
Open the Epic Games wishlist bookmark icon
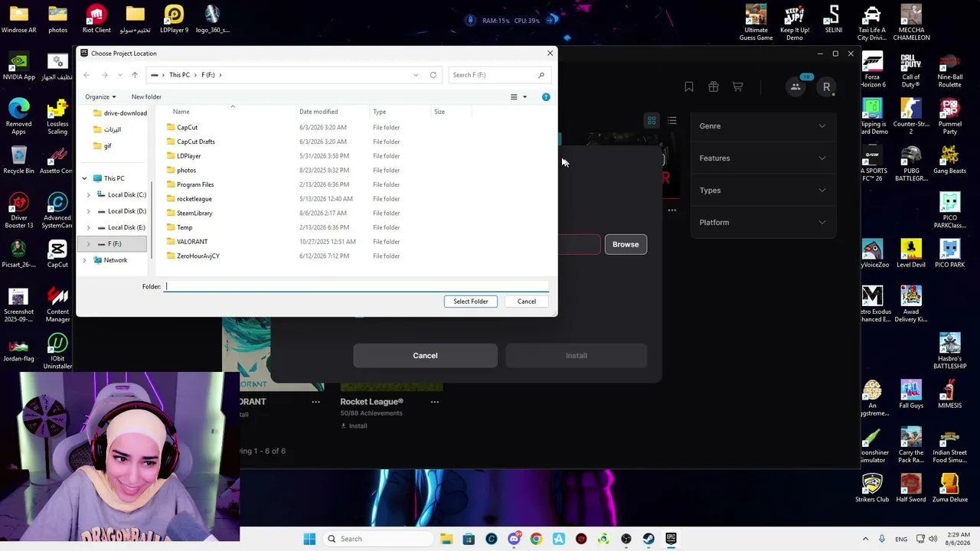[x=689, y=87]
